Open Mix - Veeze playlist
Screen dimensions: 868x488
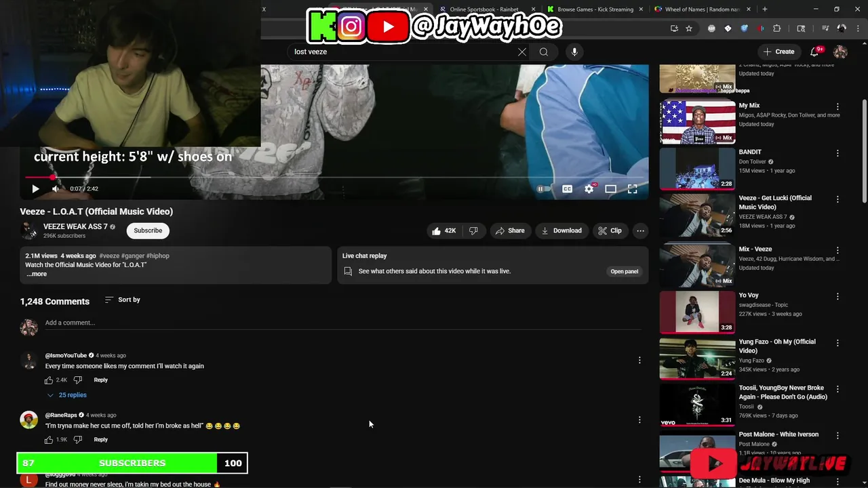[x=697, y=265]
